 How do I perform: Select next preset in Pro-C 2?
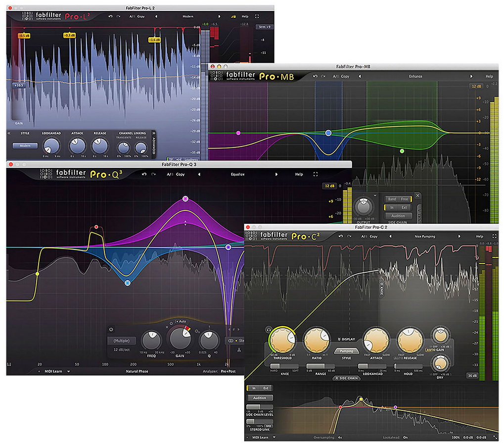pos(459,236)
